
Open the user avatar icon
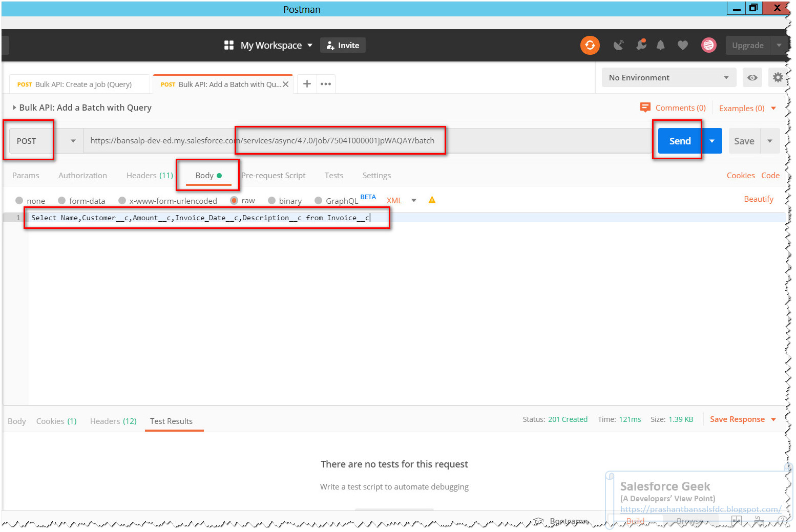coord(708,45)
